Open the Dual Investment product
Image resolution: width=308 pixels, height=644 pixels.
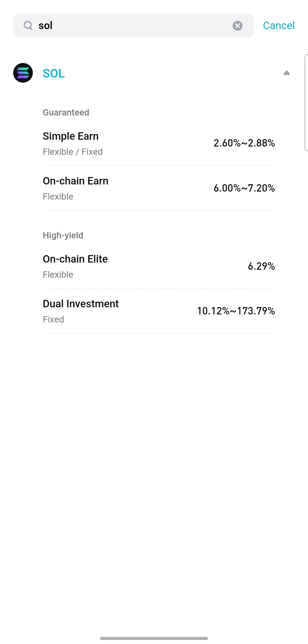tap(81, 304)
